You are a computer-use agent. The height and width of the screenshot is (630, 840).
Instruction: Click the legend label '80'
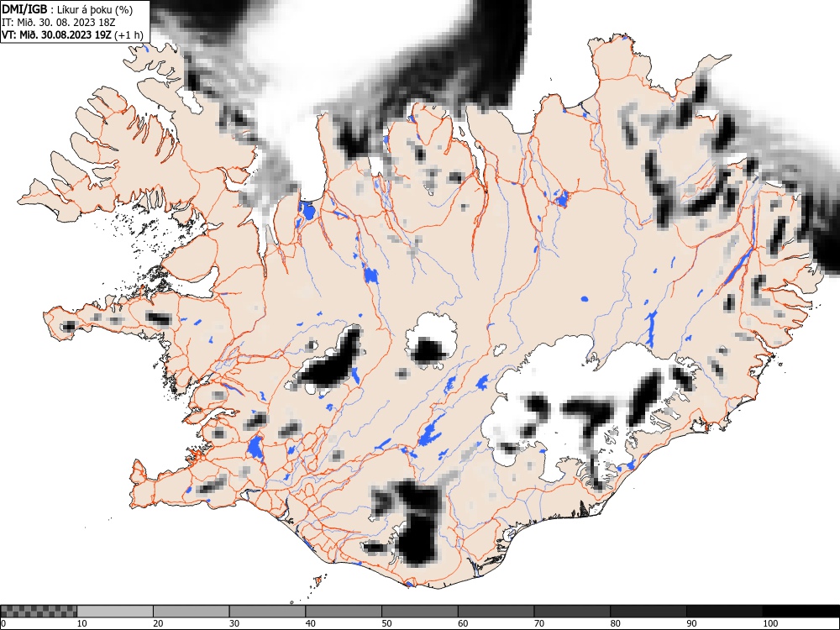point(615,623)
